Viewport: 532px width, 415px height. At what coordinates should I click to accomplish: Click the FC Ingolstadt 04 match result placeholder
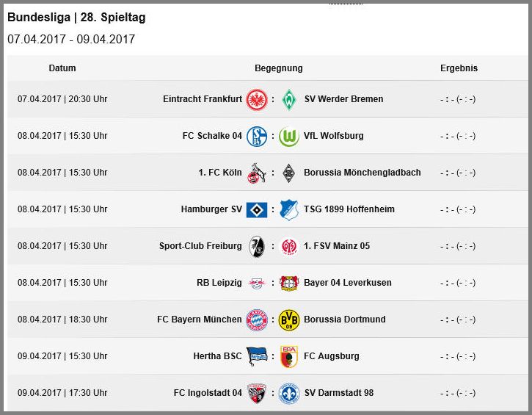tap(458, 393)
